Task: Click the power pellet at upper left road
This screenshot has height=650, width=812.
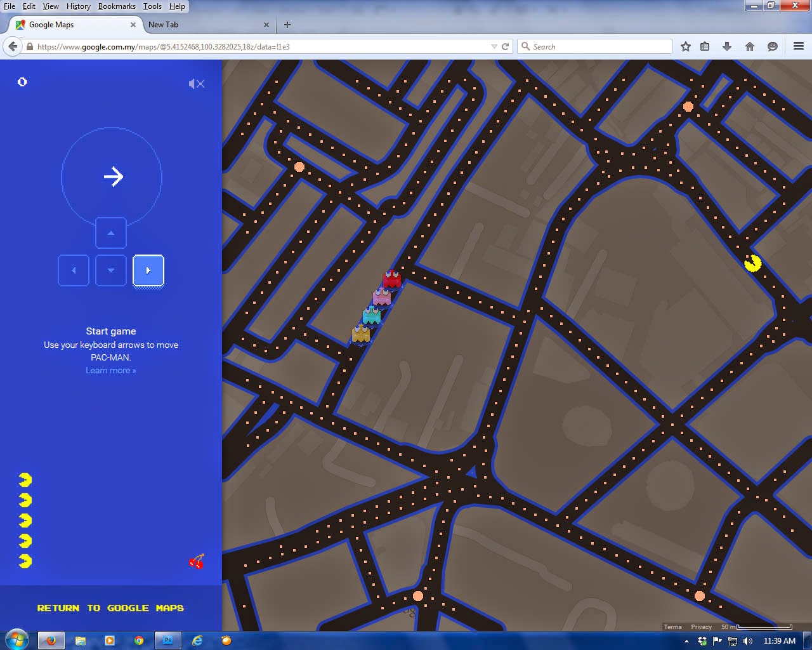Action: (x=299, y=167)
